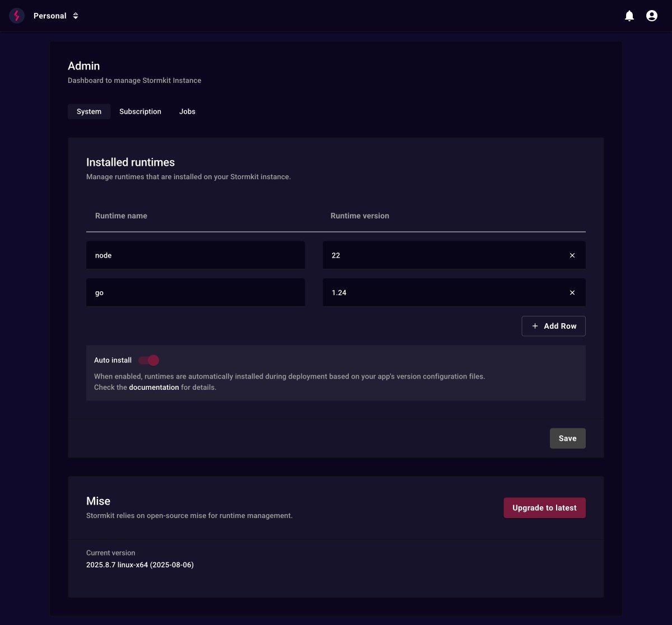
Task: Switch to the Jobs tab
Action: pyautogui.click(x=187, y=111)
